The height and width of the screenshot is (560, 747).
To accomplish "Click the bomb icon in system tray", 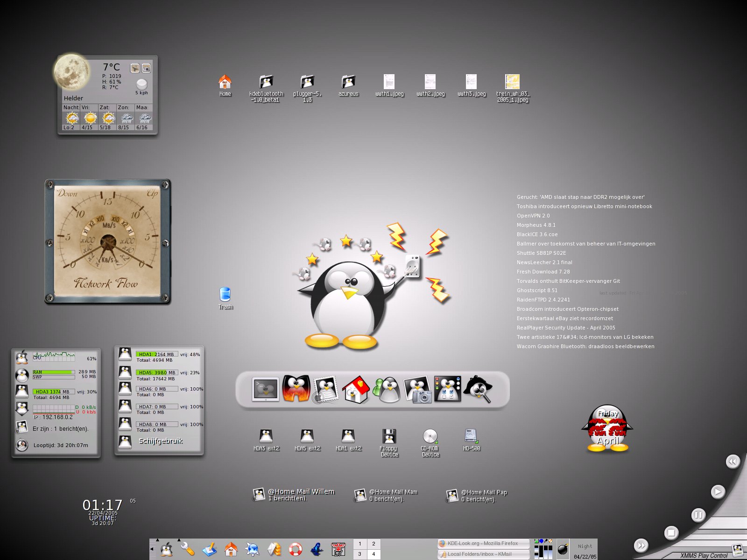I will 563,549.
